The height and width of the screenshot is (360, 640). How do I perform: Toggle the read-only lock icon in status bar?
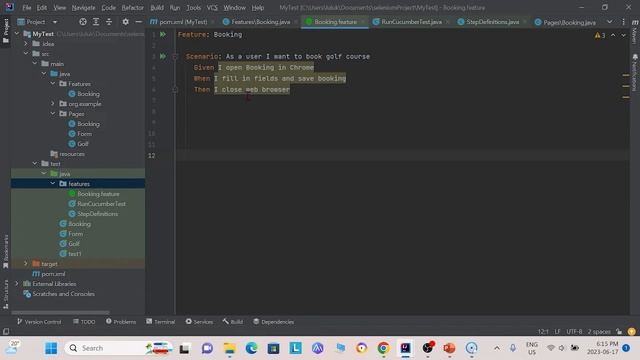(619, 331)
